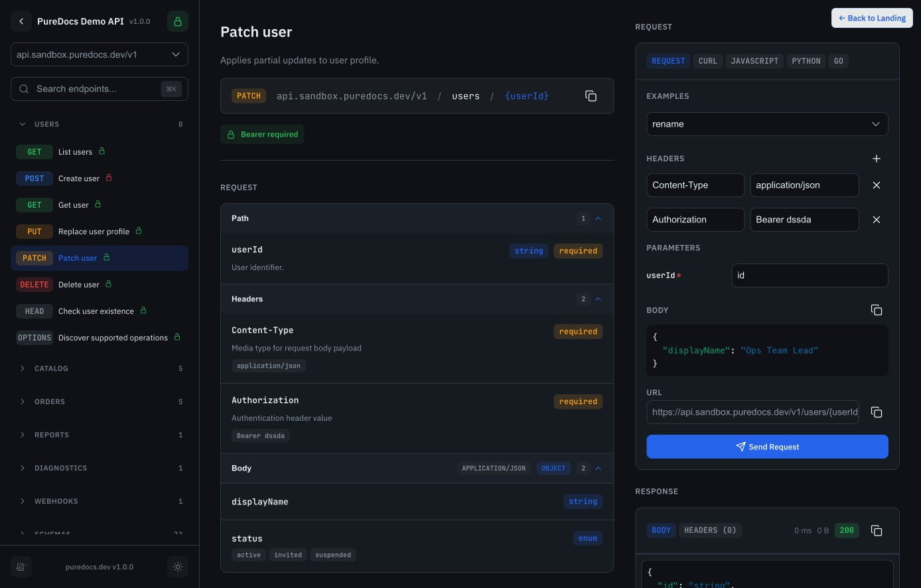Click the Send Request button
921x588 pixels.
tap(767, 447)
